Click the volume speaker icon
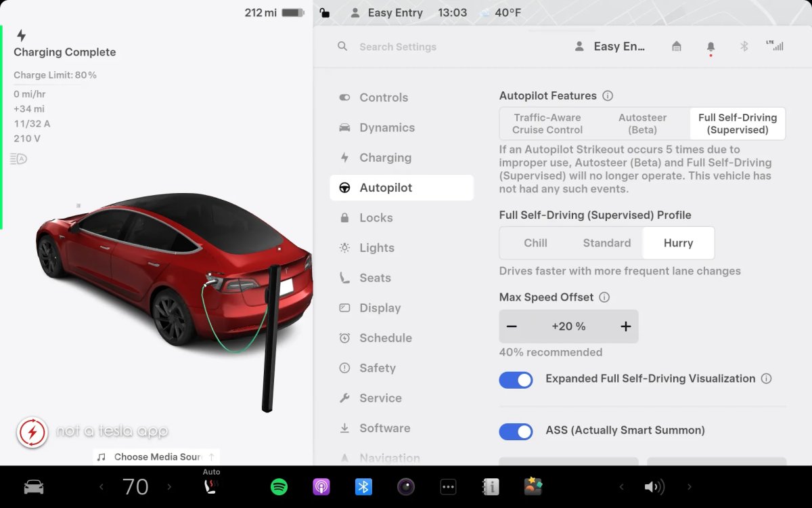The width and height of the screenshot is (812, 508). coord(654,486)
